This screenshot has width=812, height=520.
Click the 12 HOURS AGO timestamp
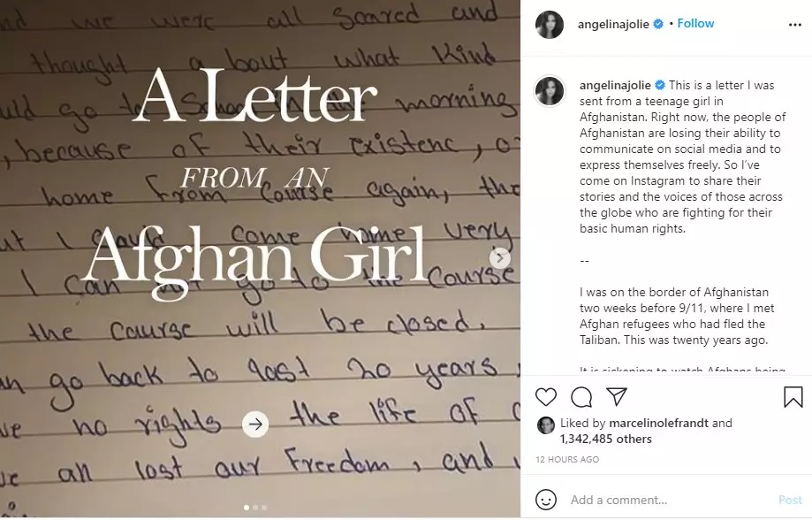coord(567,460)
